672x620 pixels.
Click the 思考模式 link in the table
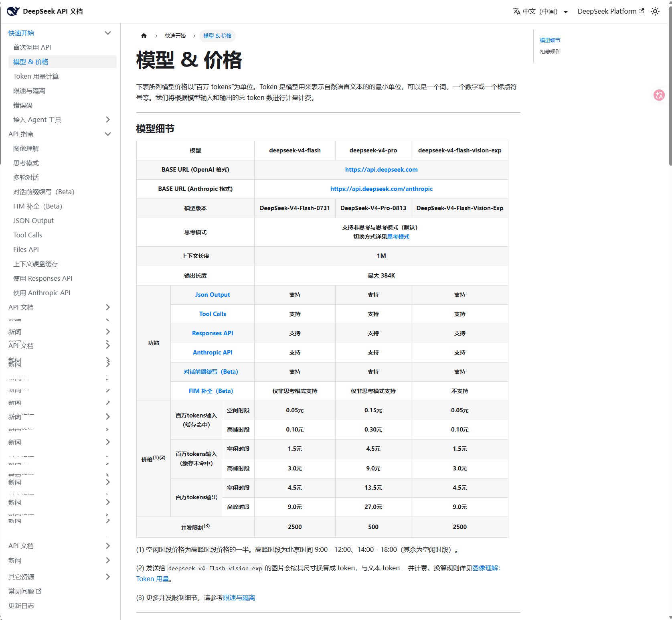coord(399,237)
